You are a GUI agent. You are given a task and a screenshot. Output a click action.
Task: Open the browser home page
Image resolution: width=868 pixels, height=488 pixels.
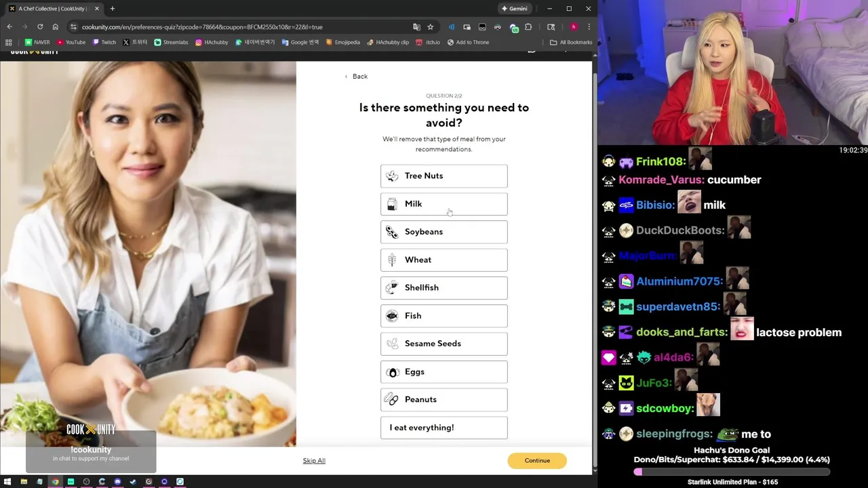click(56, 27)
